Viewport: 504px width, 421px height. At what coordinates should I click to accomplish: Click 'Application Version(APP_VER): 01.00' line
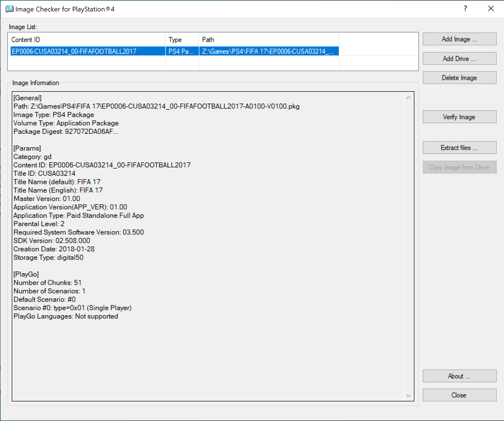tap(70, 207)
